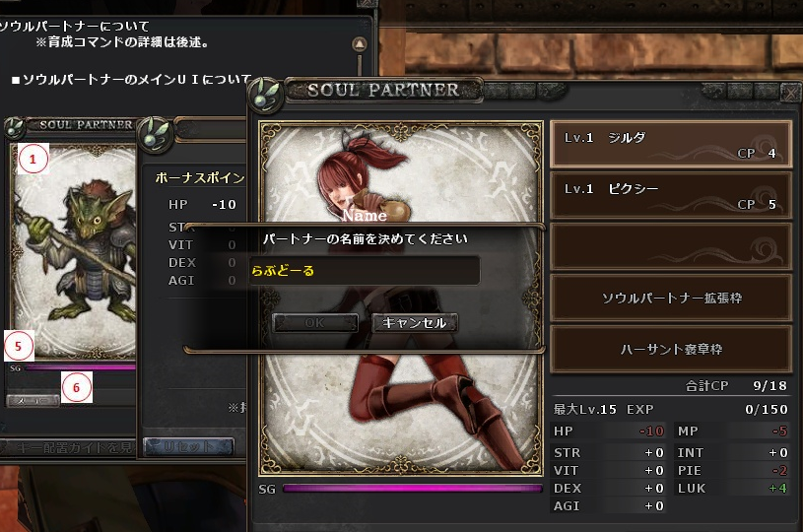
Task: Click the close X of Soul Partner window
Action: [791, 94]
